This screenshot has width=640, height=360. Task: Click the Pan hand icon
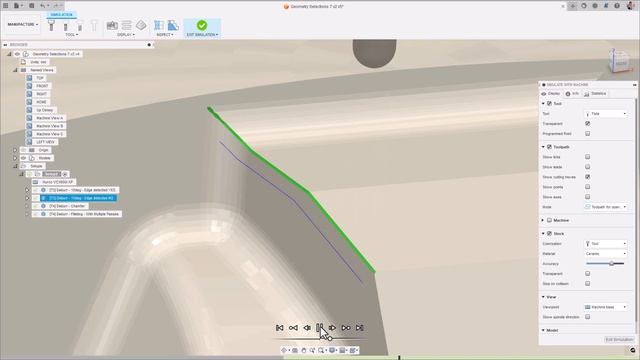point(304,350)
